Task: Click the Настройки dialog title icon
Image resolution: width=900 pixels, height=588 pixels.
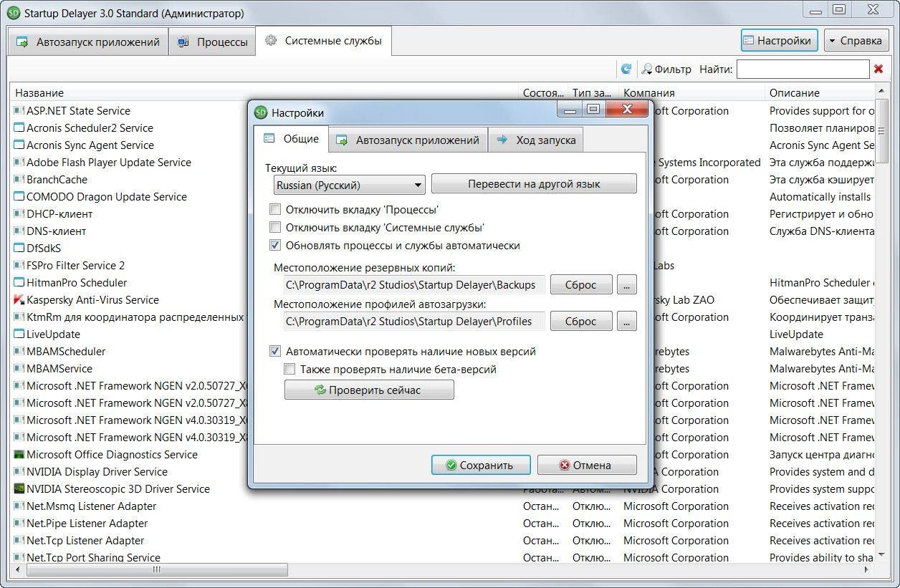Action: click(x=261, y=112)
